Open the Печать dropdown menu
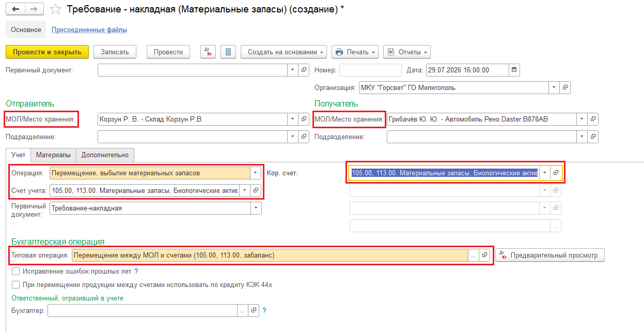 (x=355, y=52)
